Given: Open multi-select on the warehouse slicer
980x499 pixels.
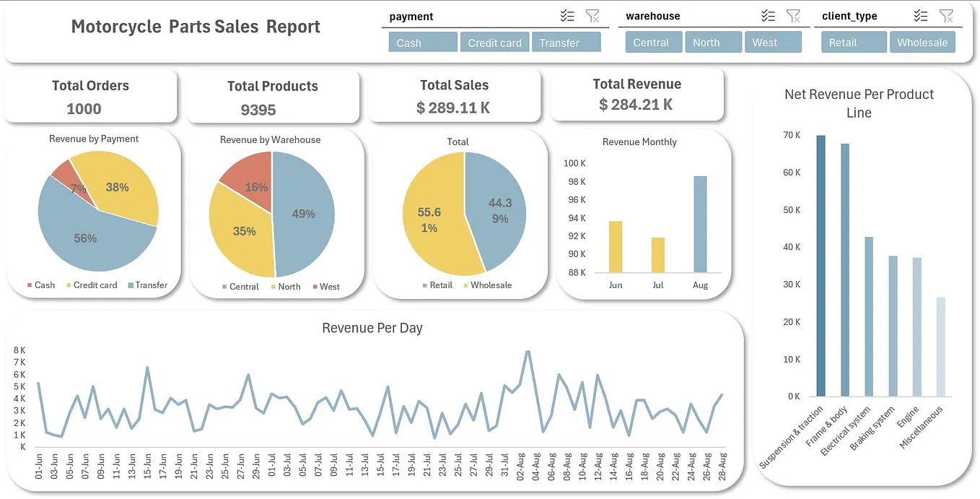Looking at the screenshot, I should coord(767,15).
